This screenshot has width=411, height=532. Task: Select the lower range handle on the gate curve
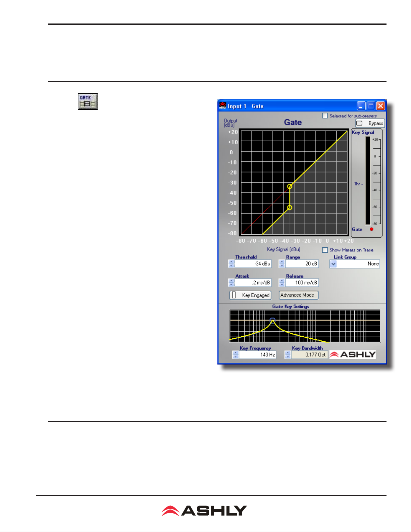[290, 207]
